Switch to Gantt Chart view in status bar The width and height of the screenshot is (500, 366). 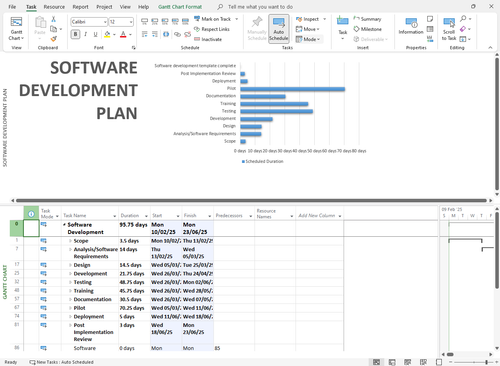pyautogui.click(x=376, y=362)
